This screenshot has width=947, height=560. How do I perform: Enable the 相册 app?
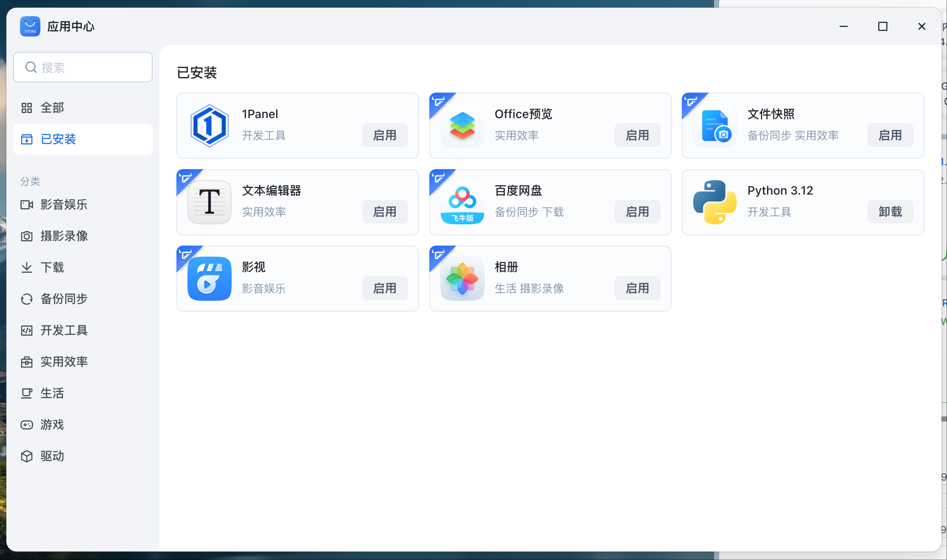coord(637,288)
